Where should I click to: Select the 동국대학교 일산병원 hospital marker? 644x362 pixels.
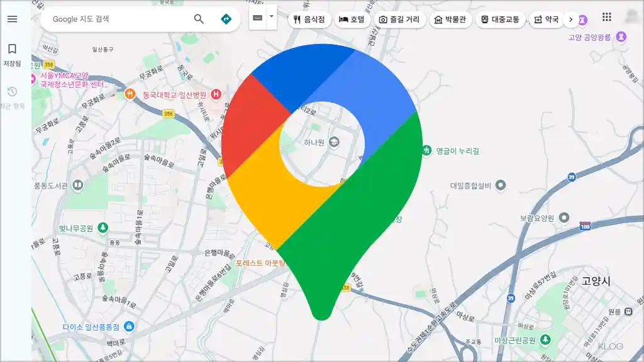point(216,95)
